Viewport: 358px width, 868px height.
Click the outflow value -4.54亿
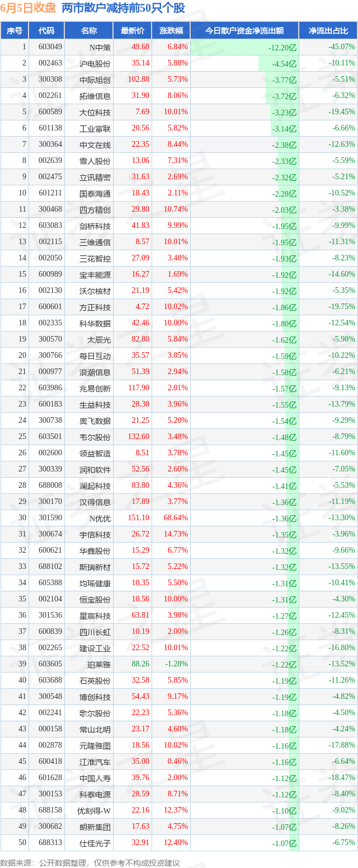[284, 63]
